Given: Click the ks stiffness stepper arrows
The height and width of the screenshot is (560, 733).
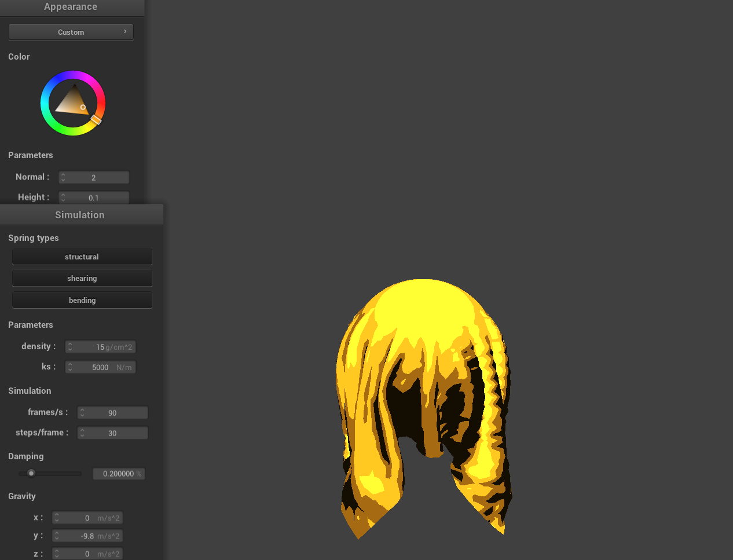Looking at the screenshot, I should point(70,367).
